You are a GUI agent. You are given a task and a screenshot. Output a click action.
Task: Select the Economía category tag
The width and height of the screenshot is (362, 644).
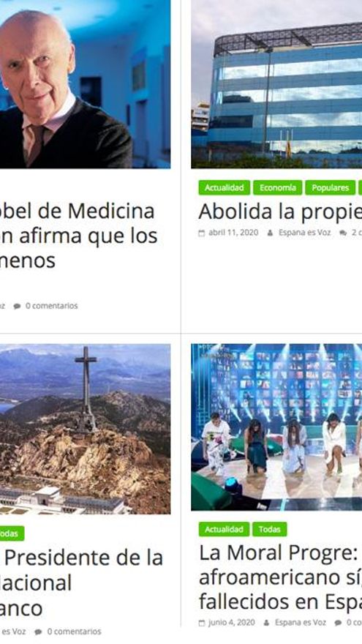coord(277,187)
